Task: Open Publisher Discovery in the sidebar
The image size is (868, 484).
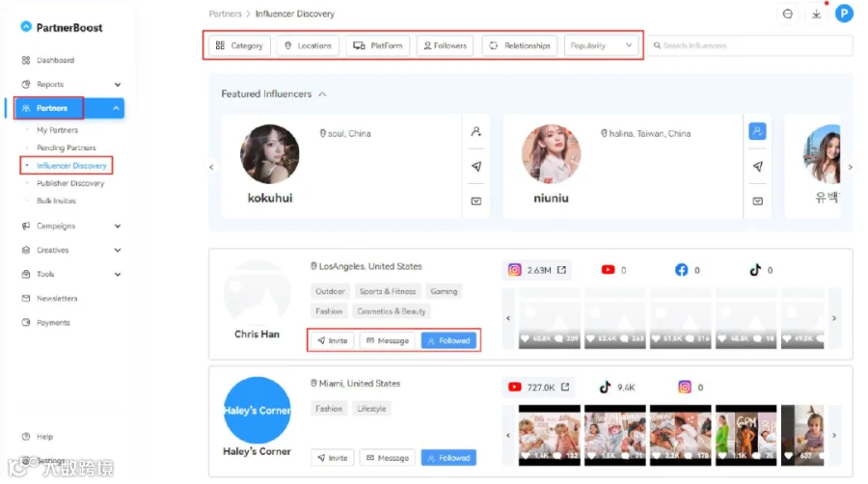Action: click(70, 183)
